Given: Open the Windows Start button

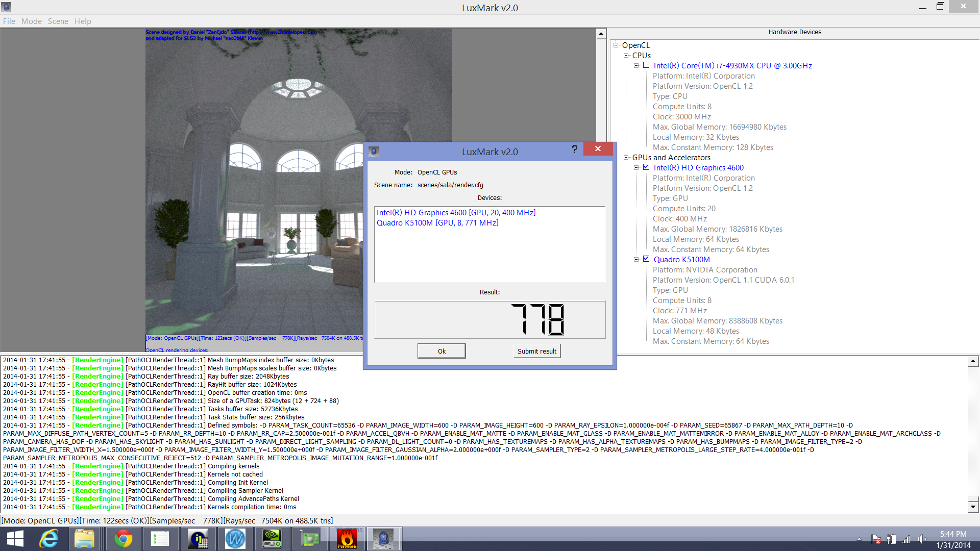Looking at the screenshot, I should (x=15, y=539).
